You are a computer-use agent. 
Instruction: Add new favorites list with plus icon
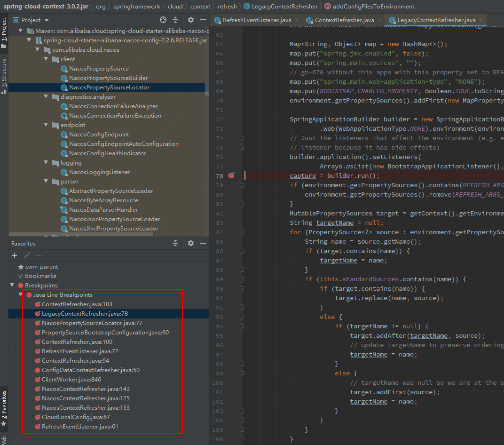pyautogui.click(x=15, y=255)
